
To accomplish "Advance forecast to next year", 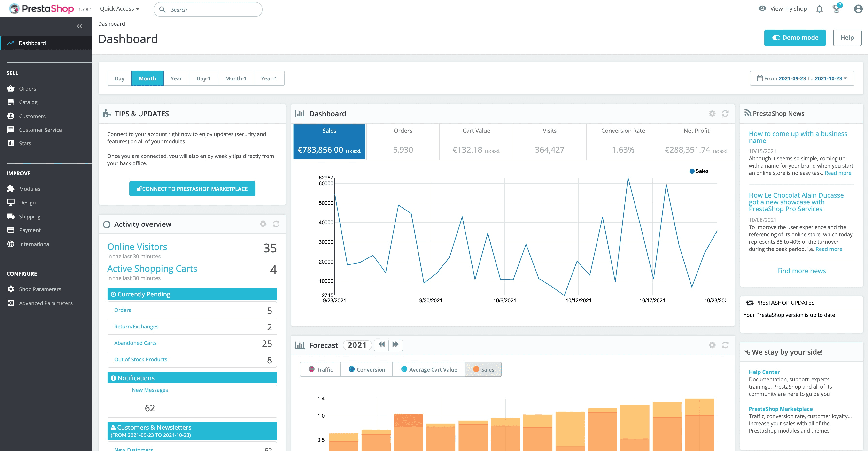I will [x=395, y=345].
